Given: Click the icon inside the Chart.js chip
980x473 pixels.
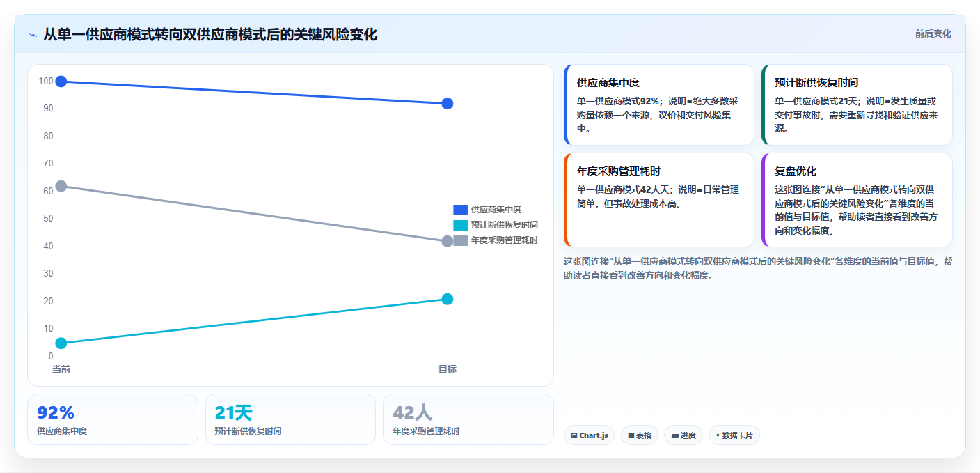Looking at the screenshot, I should (574, 436).
